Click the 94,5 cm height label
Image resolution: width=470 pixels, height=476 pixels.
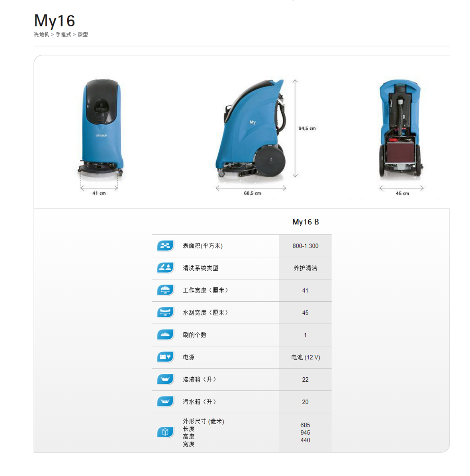tap(307, 129)
